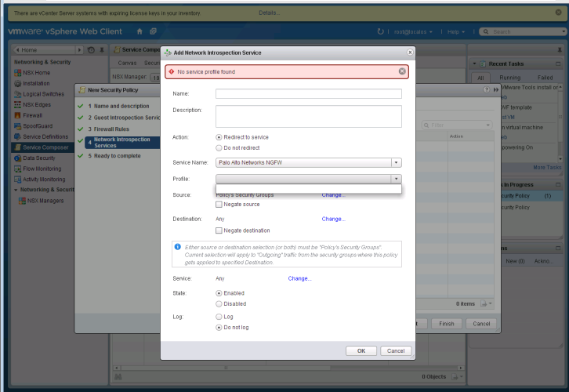Click the refresh icon in the header
The width and height of the screenshot is (569, 392).
tap(380, 31)
